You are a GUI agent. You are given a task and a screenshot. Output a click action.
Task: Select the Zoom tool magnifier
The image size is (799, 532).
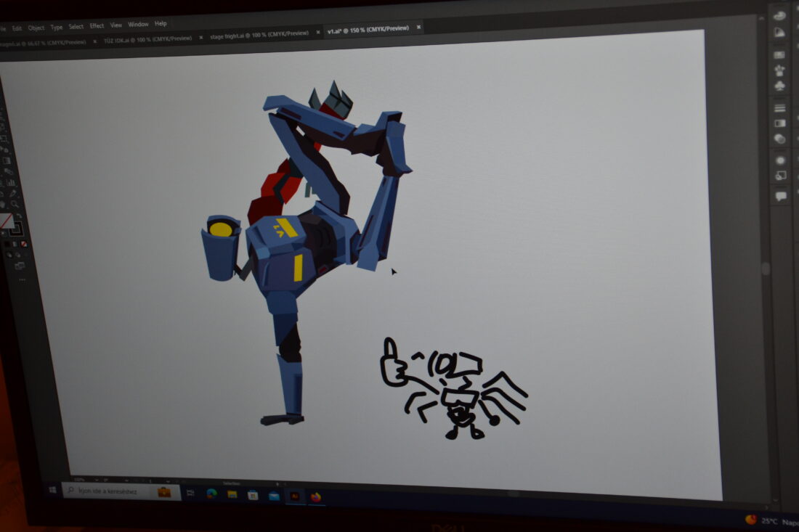(x=15, y=204)
